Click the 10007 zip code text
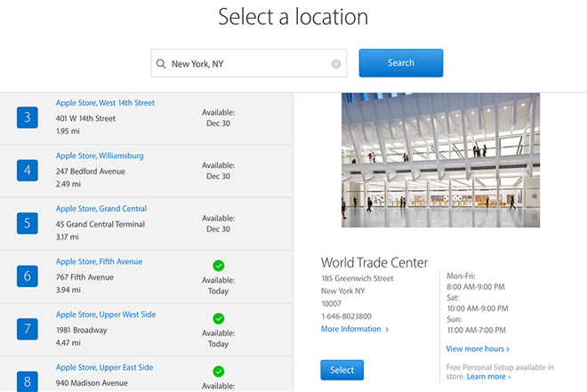 pos(332,303)
